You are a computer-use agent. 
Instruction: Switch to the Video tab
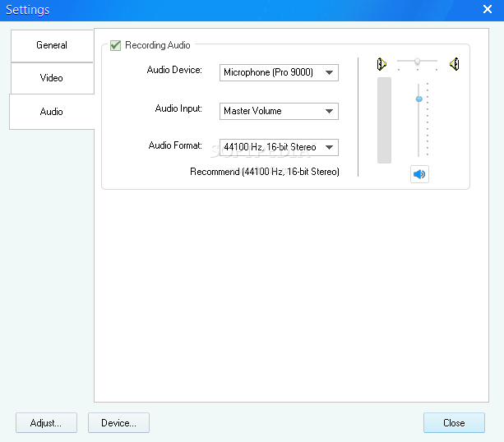coord(52,78)
